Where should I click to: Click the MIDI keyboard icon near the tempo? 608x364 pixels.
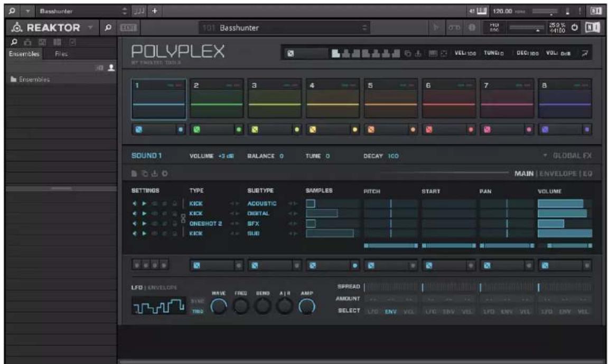[481, 11]
